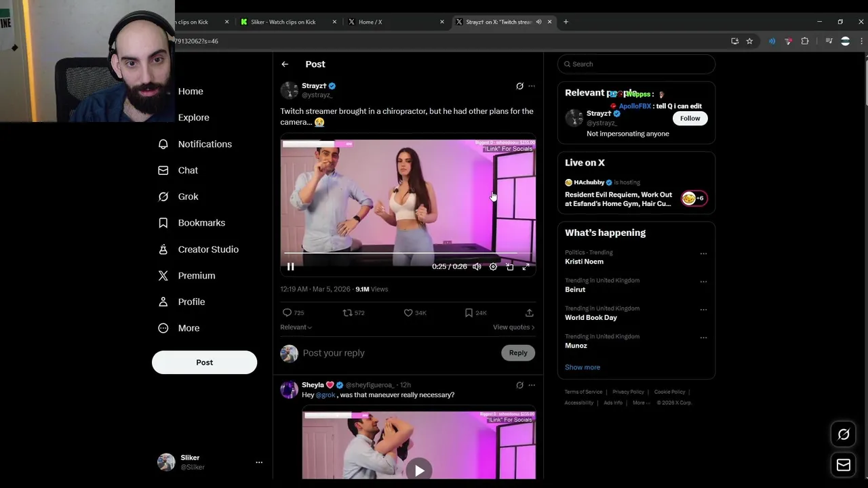The height and width of the screenshot is (488, 868).
Task: Bookmark this page with star icon
Action: coord(749,41)
